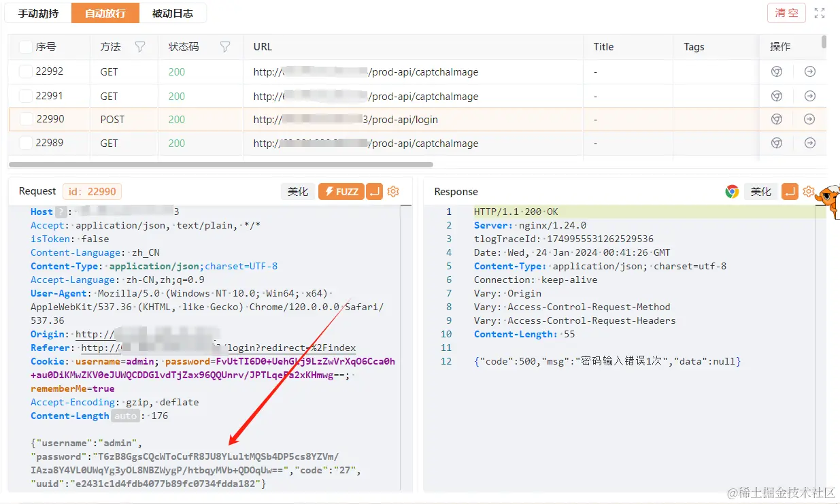
Task: Click the Referer login link
Action: click(218, 348)
